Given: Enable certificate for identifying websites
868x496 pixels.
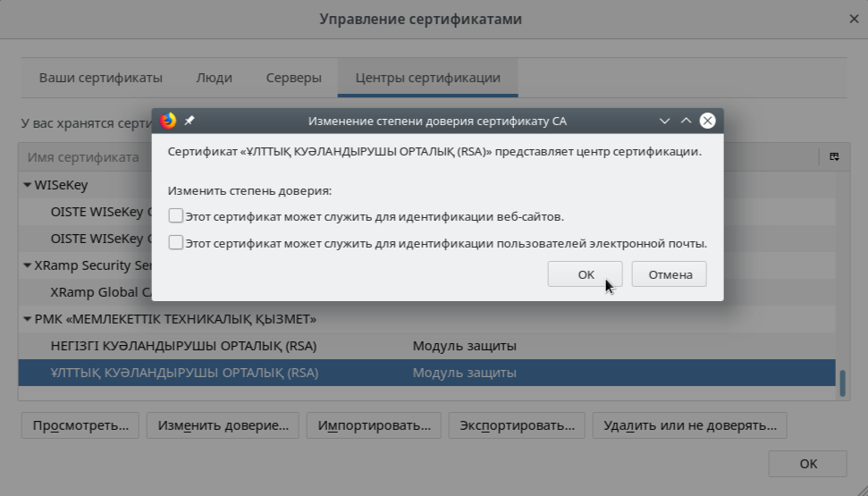Looking at the screenshot, I should click(176, 216).
